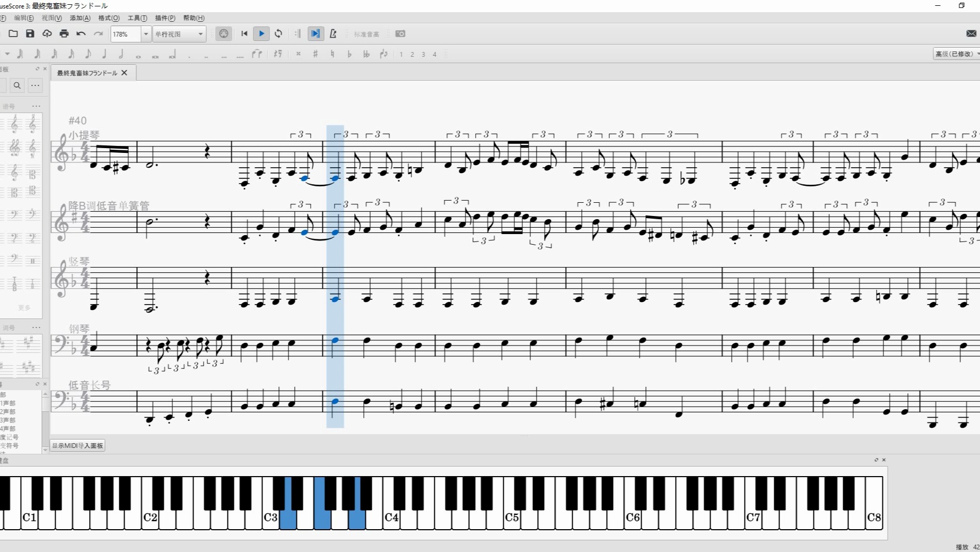Click the C5 key on the piano keyboard
Viewport: 980px width, 552px height.
coord(512,517)
